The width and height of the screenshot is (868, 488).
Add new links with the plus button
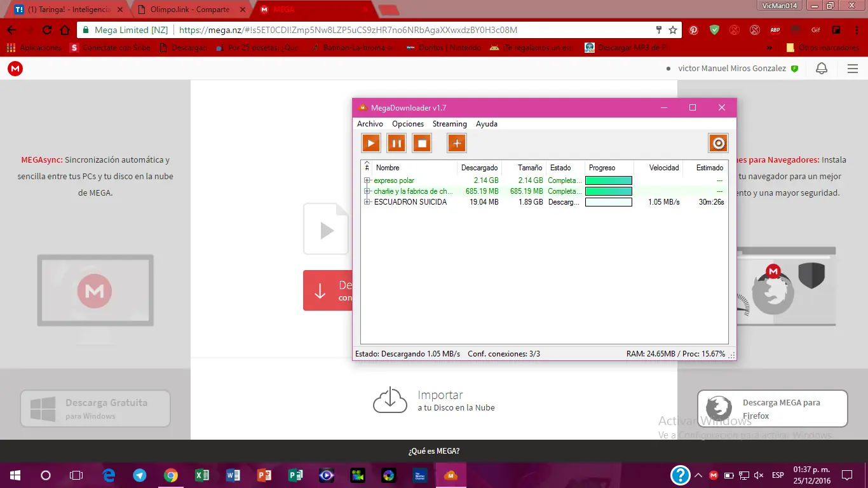click(457, 143)
